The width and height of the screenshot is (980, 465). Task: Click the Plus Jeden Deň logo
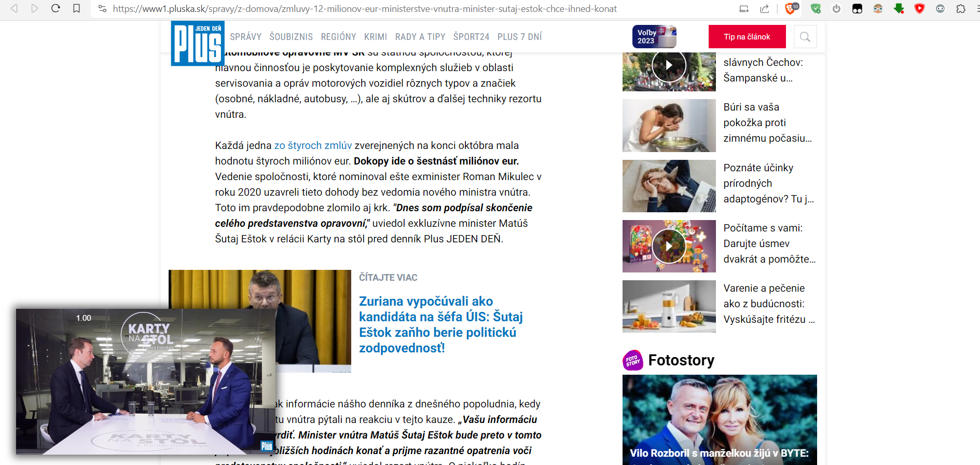click(x=198, y=44)
